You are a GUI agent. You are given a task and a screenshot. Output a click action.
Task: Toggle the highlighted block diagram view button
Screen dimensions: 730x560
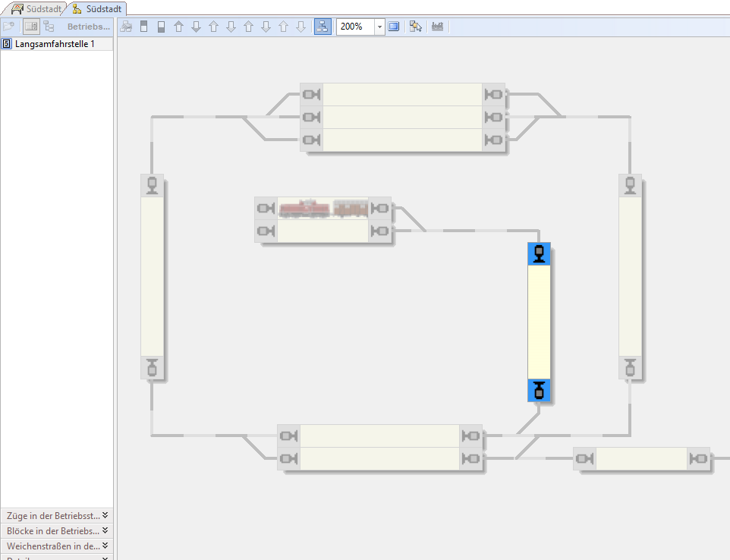pos(323,27)
